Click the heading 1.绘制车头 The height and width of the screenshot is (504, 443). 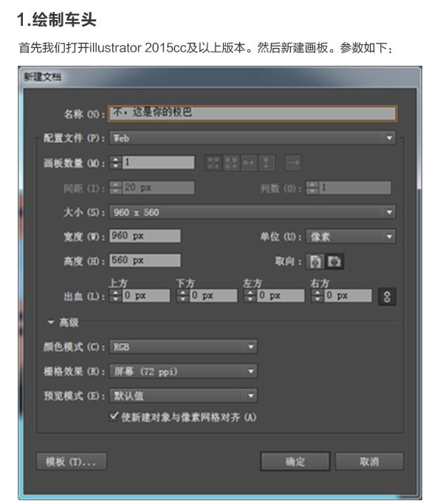(57, 20)
